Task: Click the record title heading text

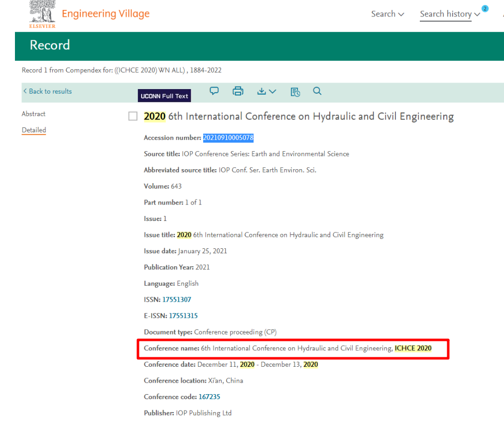Action: click(x=299, y=116)
